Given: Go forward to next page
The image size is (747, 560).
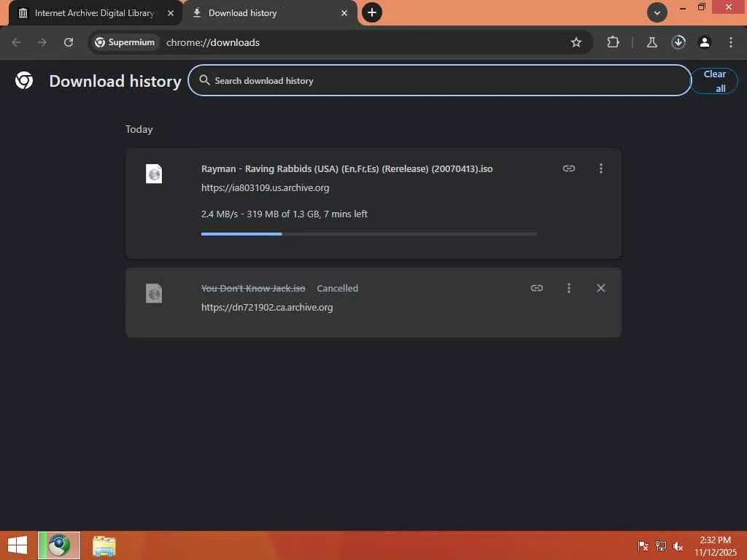Looking at the screenshot, I should tap(42, 42).
